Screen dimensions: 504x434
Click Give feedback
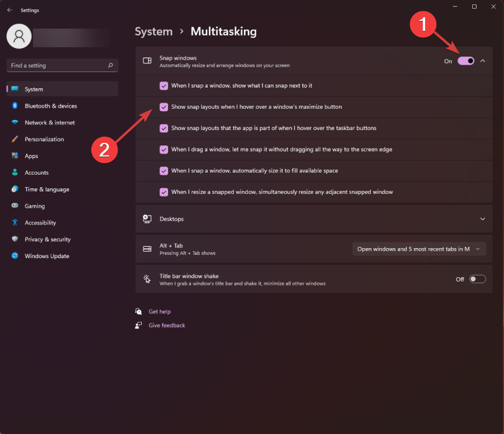click(x=167, y=325)
